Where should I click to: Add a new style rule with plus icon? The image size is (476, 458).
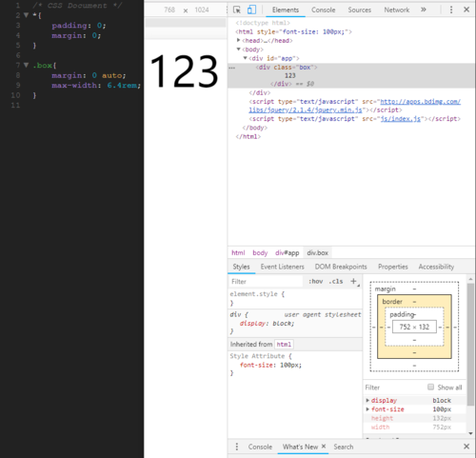coord(353,281)
